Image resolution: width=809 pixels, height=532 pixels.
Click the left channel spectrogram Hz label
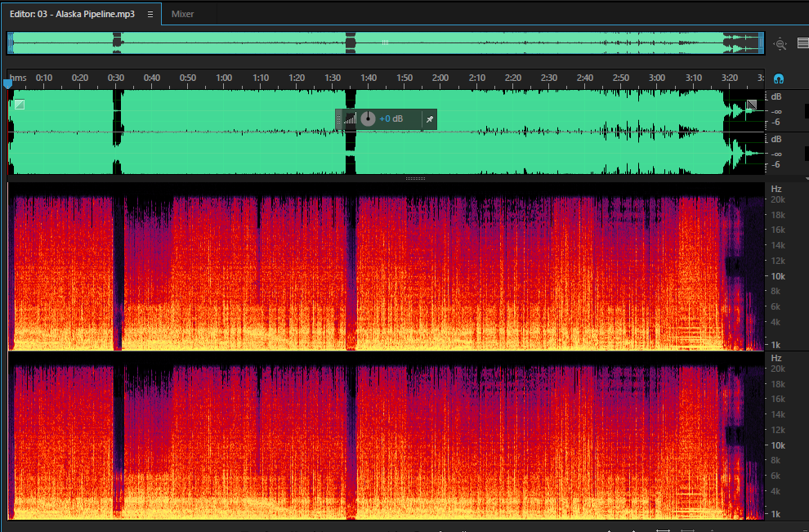pyautogui.click(x=776, y=189)
